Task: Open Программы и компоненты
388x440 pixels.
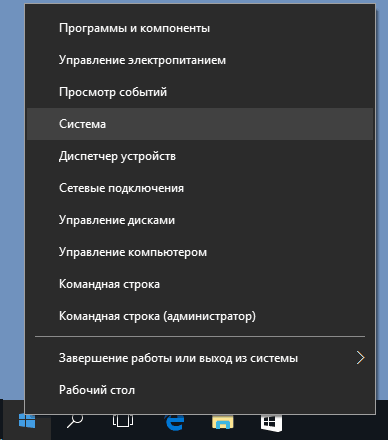Action: (200, 28)
